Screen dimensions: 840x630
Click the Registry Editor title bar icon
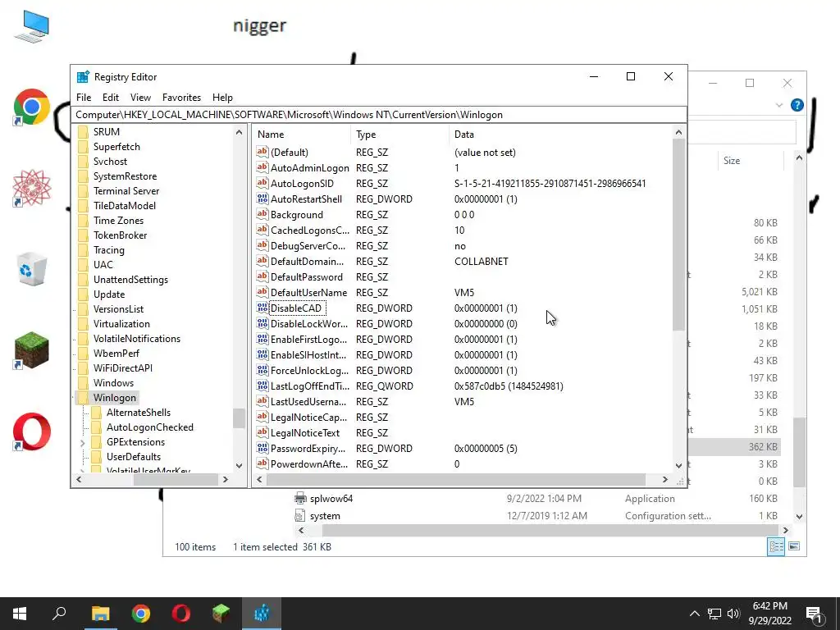tap(83, 77)
